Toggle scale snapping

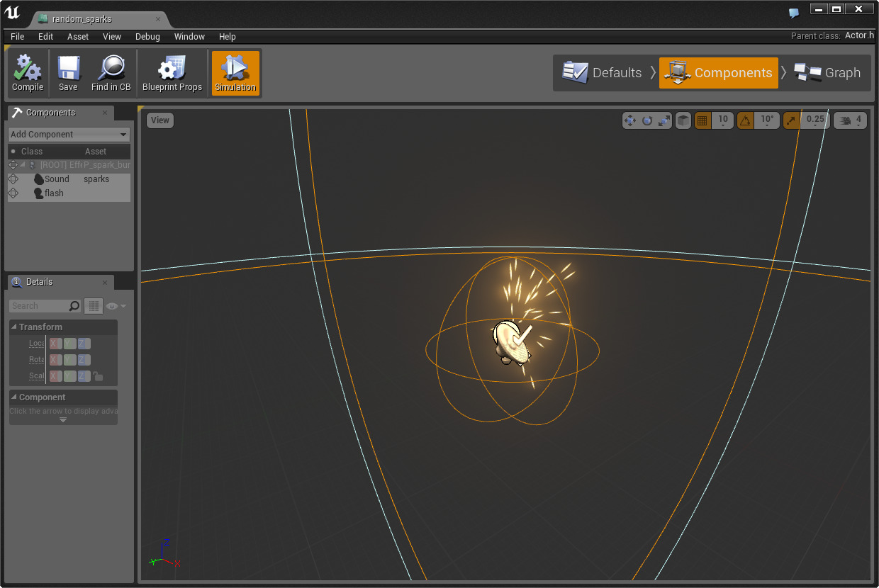pyautogui.click(x=791, y=120)
